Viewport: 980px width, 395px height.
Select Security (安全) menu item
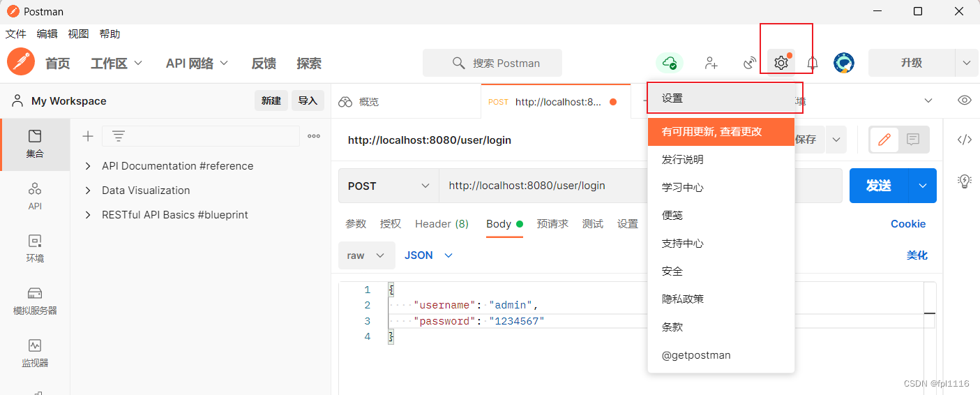pos(721,271)
